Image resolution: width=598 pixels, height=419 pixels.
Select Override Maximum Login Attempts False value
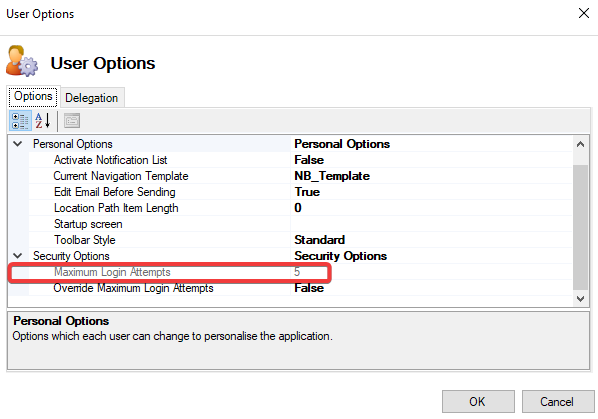431,288
